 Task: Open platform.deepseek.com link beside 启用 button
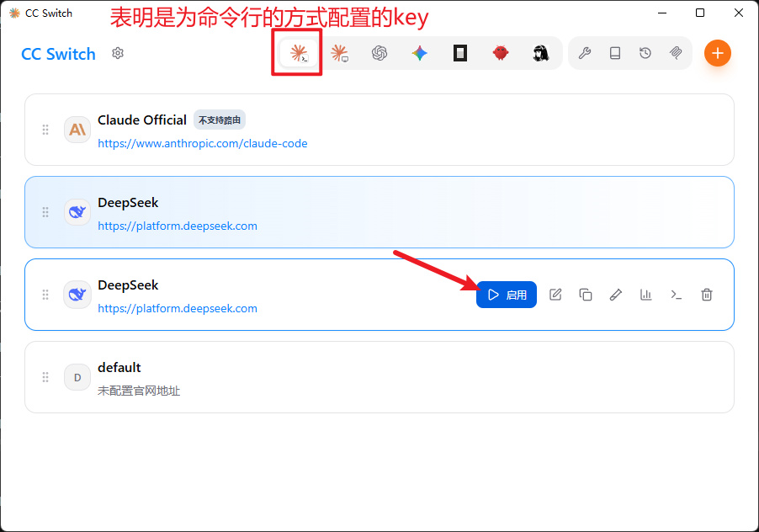pos(178,308)
